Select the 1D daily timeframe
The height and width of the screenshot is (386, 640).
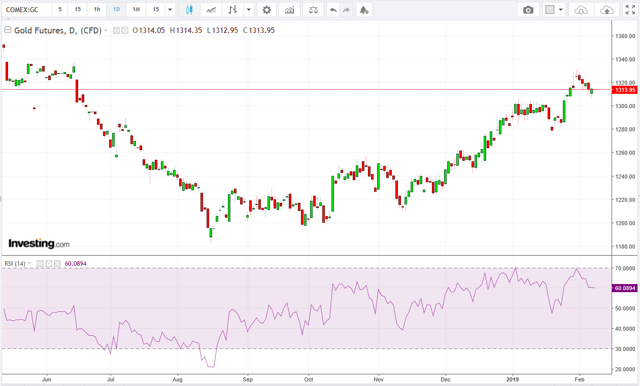[x=116, y=9]
